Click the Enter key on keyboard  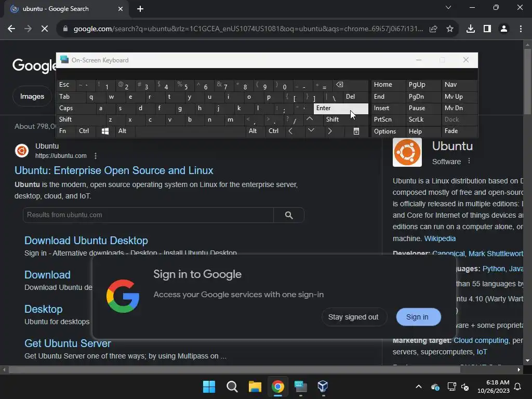tap(341, 108)
